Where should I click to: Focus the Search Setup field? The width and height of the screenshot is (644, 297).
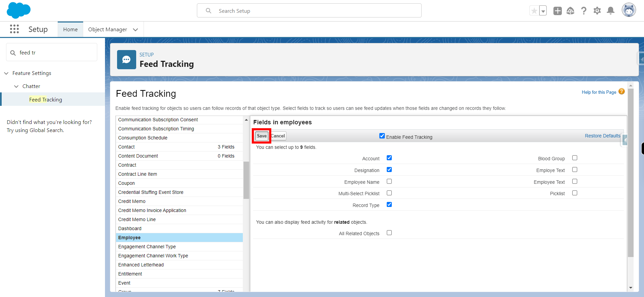click(309, 11)
